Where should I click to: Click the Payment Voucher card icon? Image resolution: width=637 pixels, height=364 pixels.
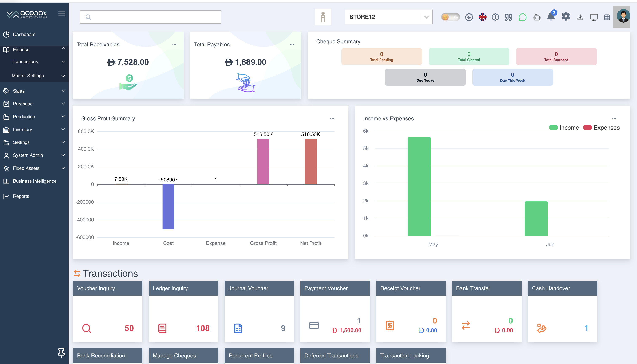314,325
